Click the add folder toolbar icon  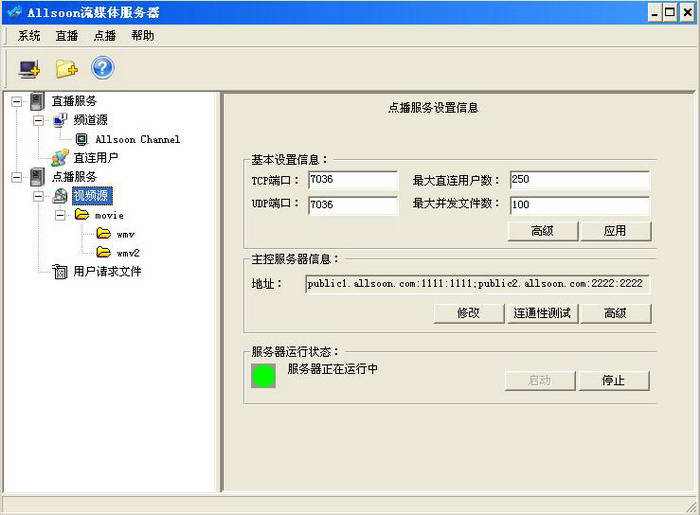pos(67,69)
